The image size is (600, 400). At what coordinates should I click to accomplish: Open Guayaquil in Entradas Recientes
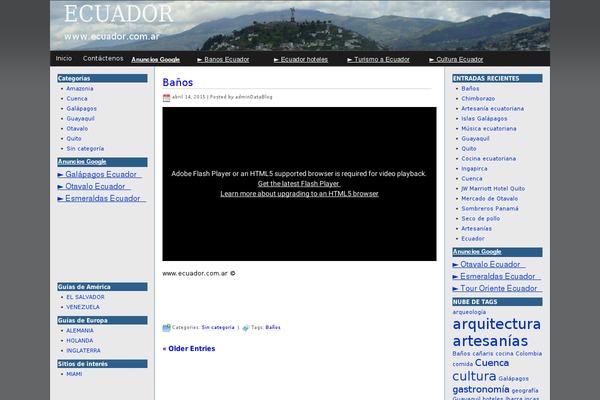(475, 139)
